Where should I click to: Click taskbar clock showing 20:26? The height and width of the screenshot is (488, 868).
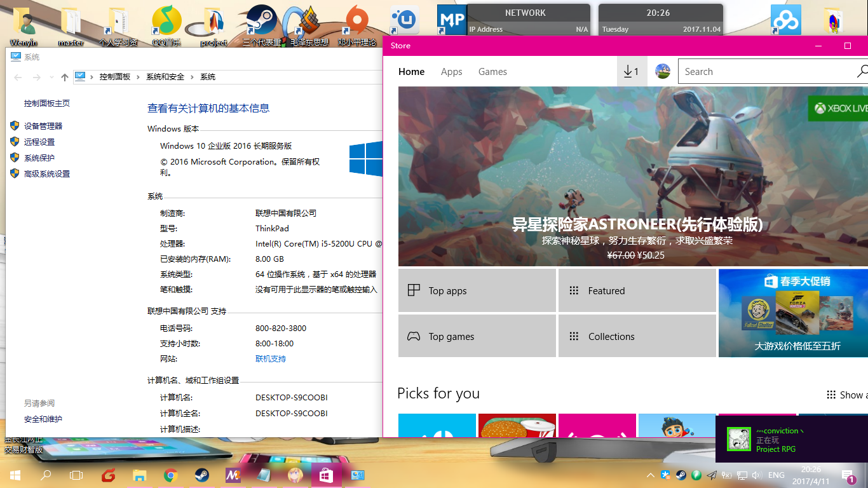tap(811, 475)
